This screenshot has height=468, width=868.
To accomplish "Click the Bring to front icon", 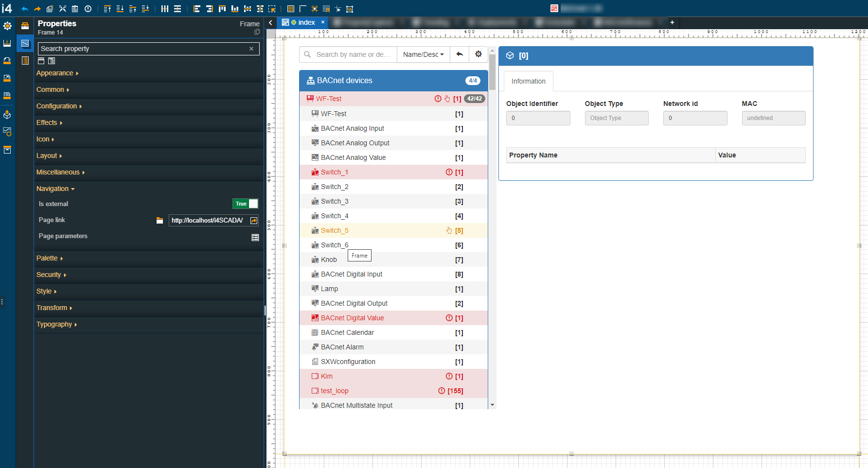I will 107,9.
